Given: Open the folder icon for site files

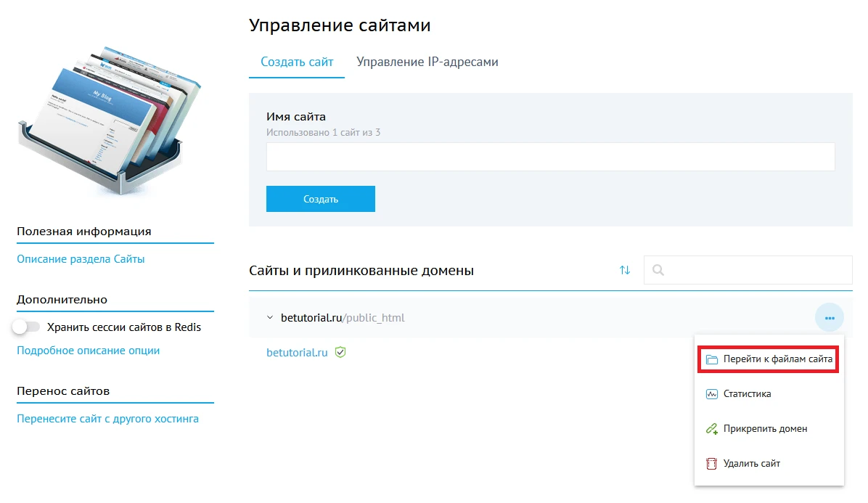Looking at the screenshot, I should [711, 358].
